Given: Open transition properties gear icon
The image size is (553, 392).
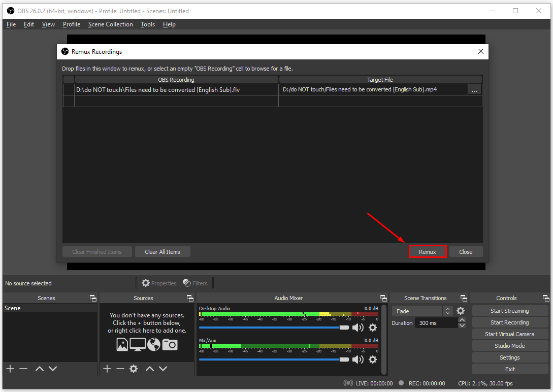Looking at the screenshot, I should coord(461,311).
